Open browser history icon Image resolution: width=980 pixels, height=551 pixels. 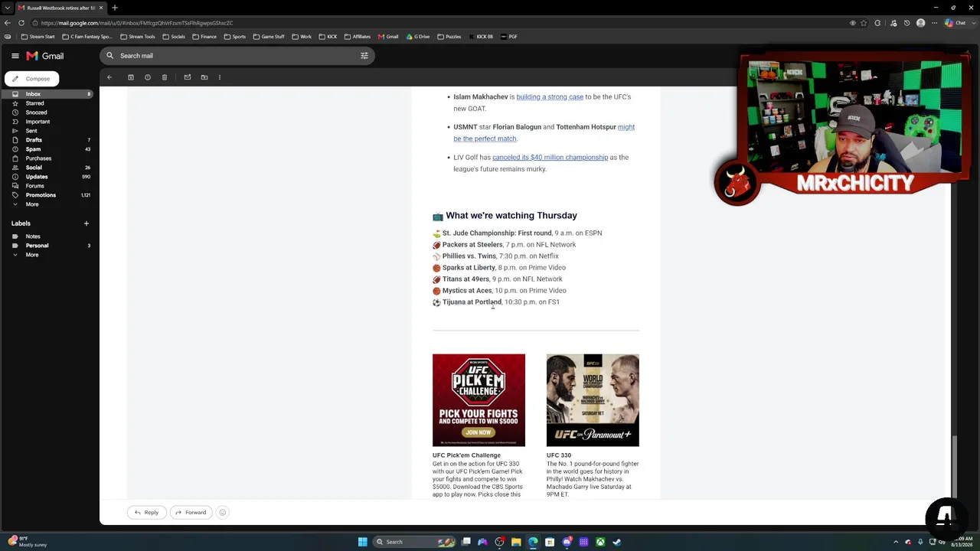point(907,23)
